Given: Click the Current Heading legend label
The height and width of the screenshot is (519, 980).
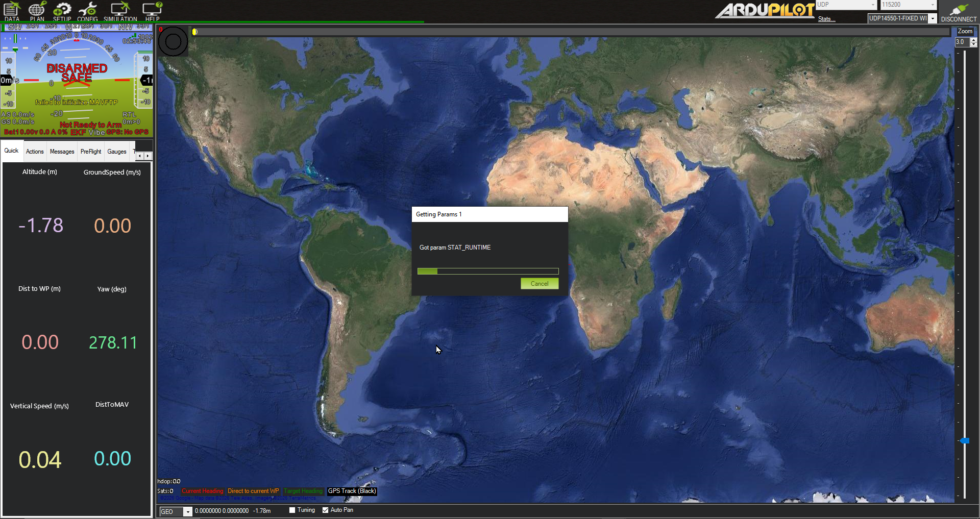Looking at the screenshot, I should point(203,491).
